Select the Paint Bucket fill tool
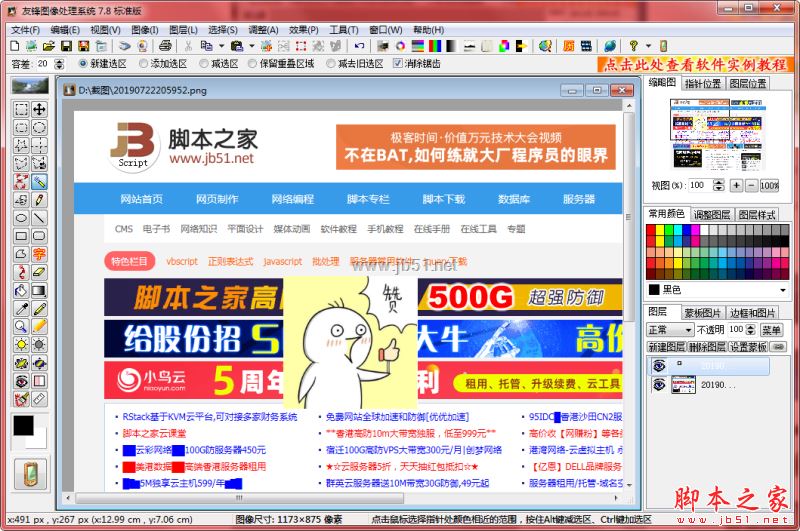The height and width of the screenshot is (531, 800). coord(21,291)
